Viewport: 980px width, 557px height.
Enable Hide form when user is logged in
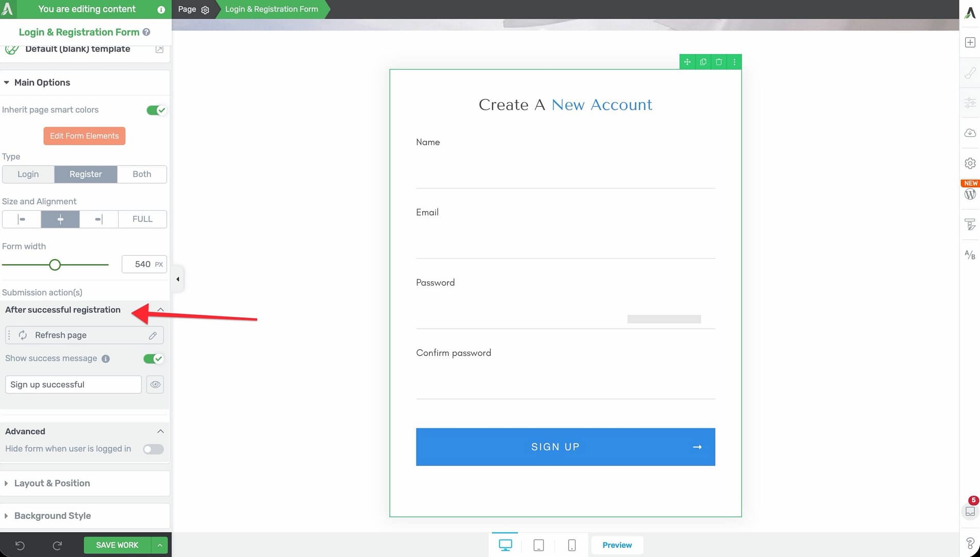click(153, 449)
